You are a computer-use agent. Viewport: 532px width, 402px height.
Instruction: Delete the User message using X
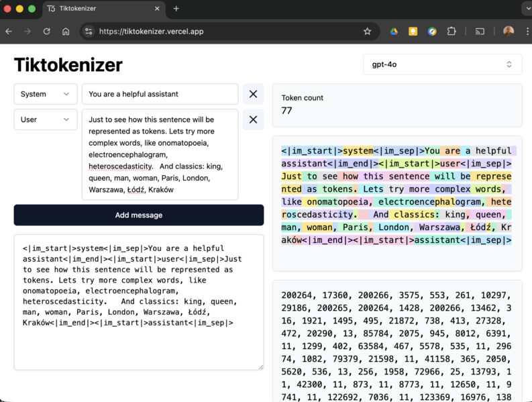253,119
